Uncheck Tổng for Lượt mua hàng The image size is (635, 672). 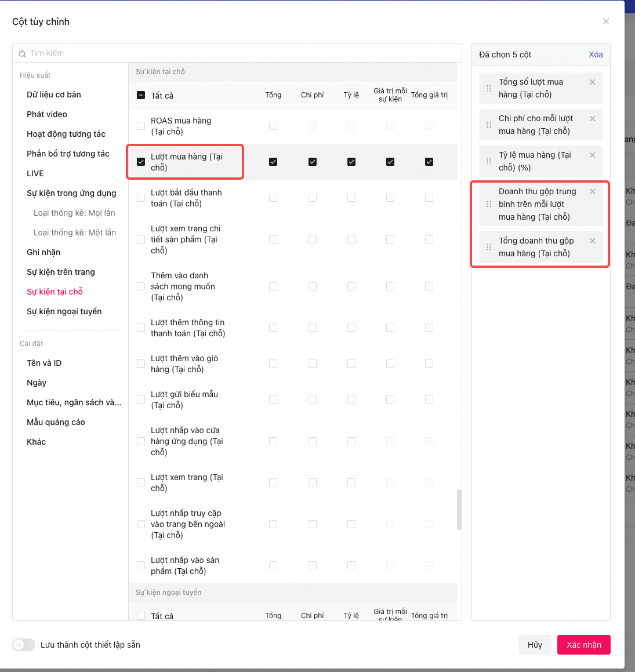click(x=273, y=162)
